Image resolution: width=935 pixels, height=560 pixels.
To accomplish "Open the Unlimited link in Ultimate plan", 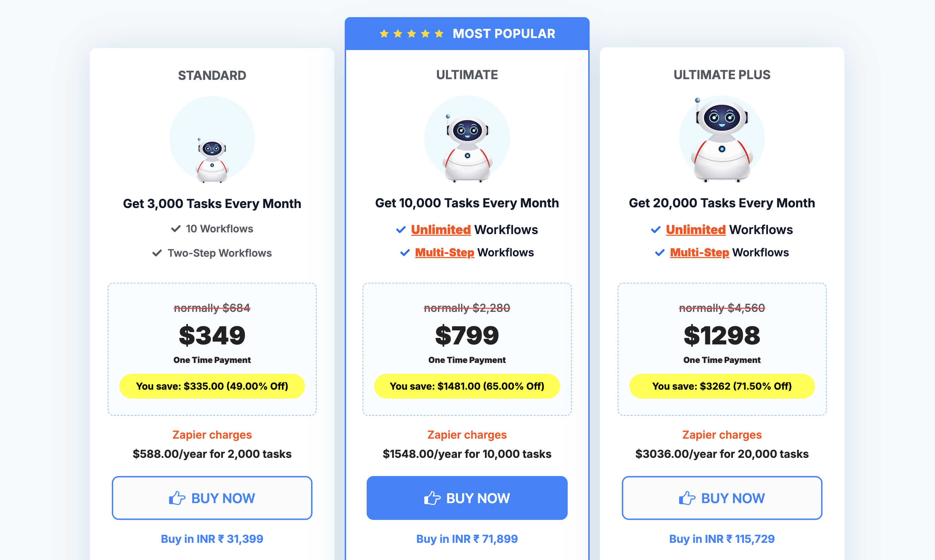I will coord(441,230).
